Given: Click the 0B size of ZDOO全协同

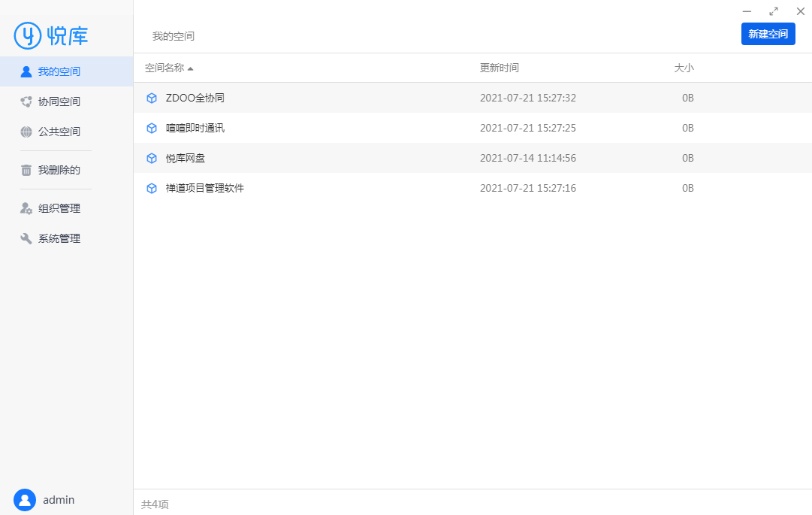Looking at the screenshot, I should (688, 98).
